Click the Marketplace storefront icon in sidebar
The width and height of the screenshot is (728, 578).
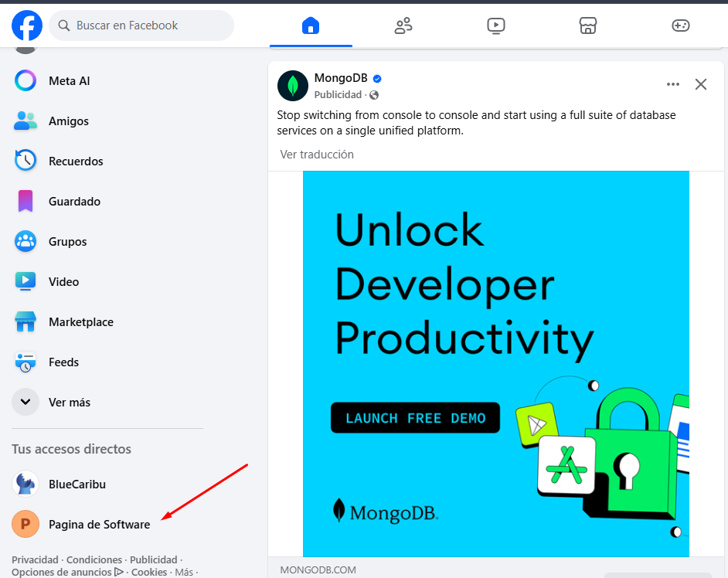[x=26, y=321]
